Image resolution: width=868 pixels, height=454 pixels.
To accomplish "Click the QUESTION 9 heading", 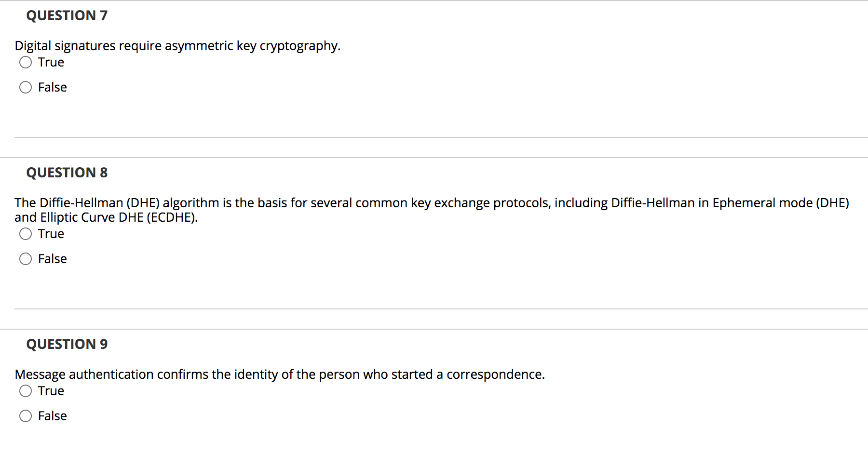I will pos(67,344).
